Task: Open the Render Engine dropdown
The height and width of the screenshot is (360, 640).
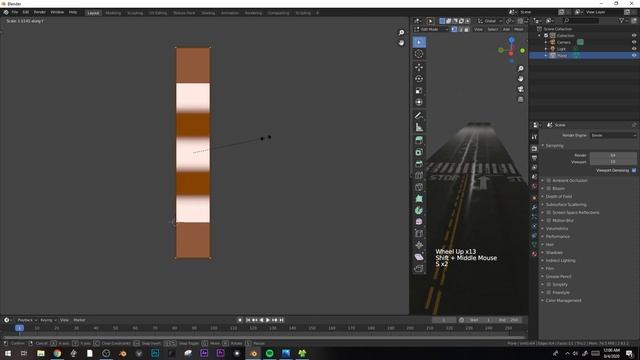Action: tap(613, 135)
